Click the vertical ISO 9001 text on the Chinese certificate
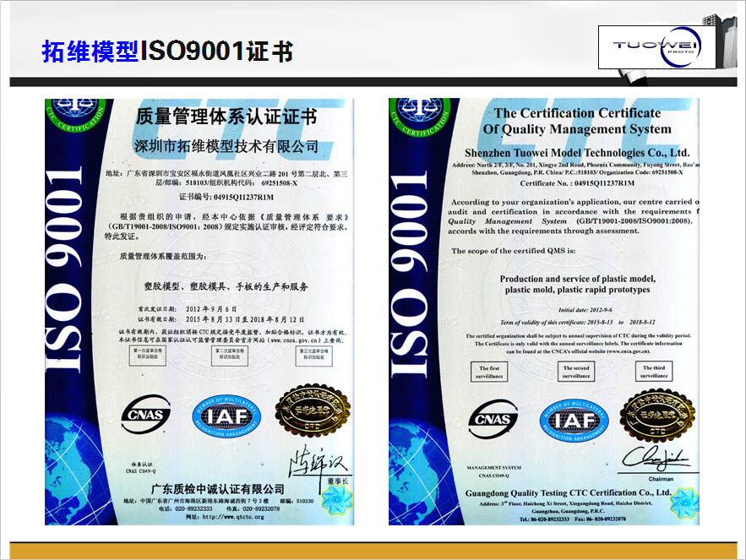This screenshot has width=746, height=560. [65, 269]
